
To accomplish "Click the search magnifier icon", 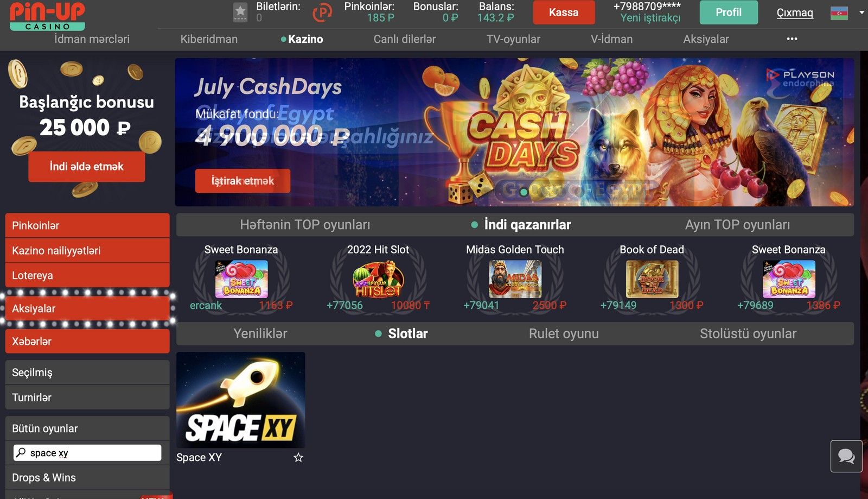I will tap(21, 452).
